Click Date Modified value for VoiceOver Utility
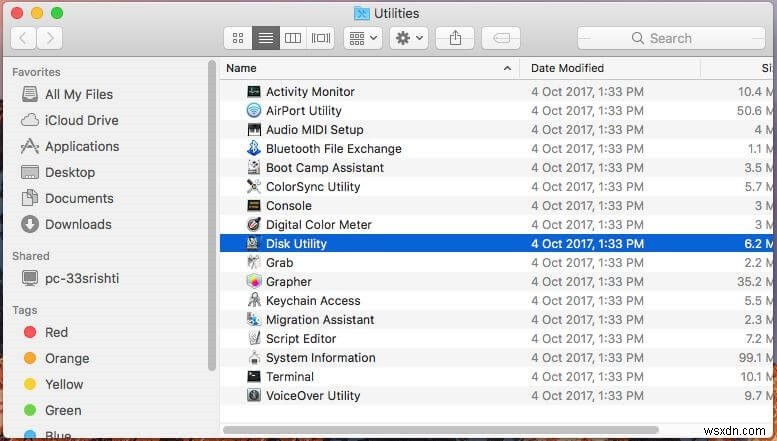This screenshot has height=441, width=777. click(588, 395)
